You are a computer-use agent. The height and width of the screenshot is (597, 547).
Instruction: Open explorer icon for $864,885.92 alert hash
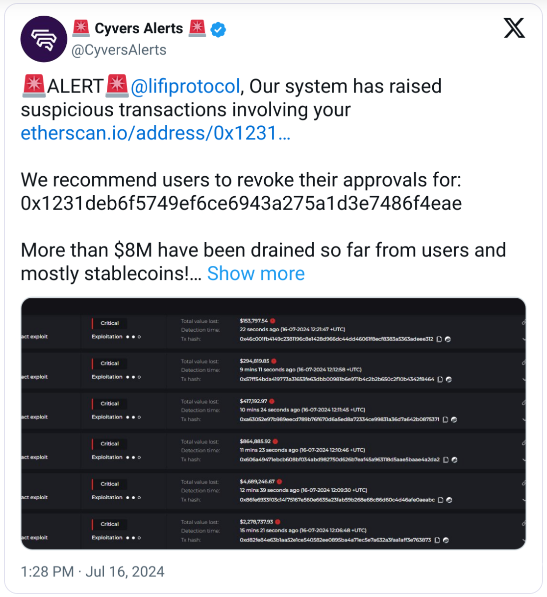(454, 460)
